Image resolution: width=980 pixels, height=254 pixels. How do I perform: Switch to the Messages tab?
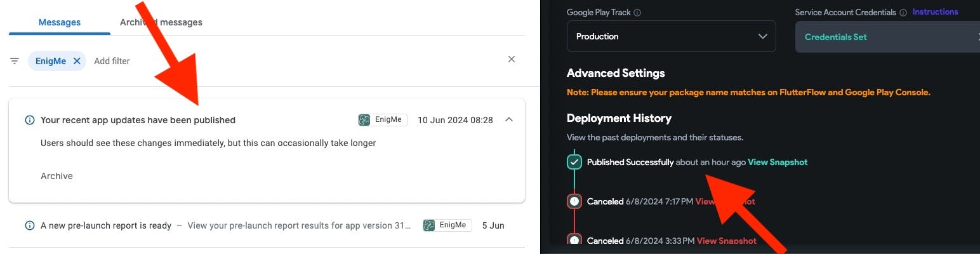click(60, 22)
